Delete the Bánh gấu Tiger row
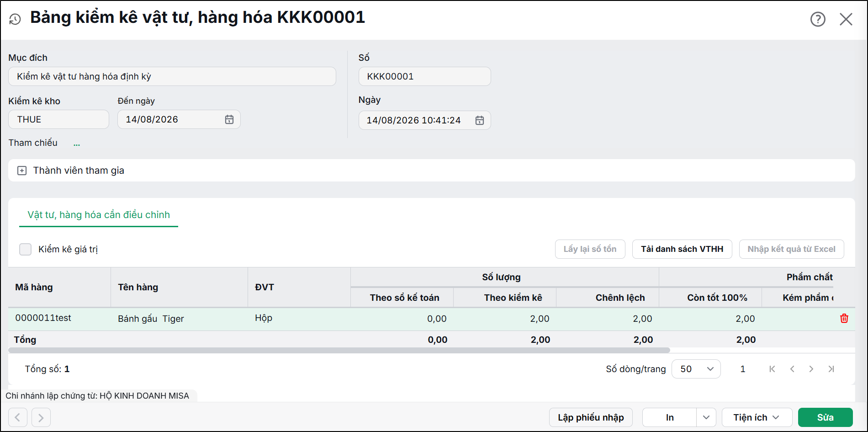The image size is (868, 432). click(844, 318)
